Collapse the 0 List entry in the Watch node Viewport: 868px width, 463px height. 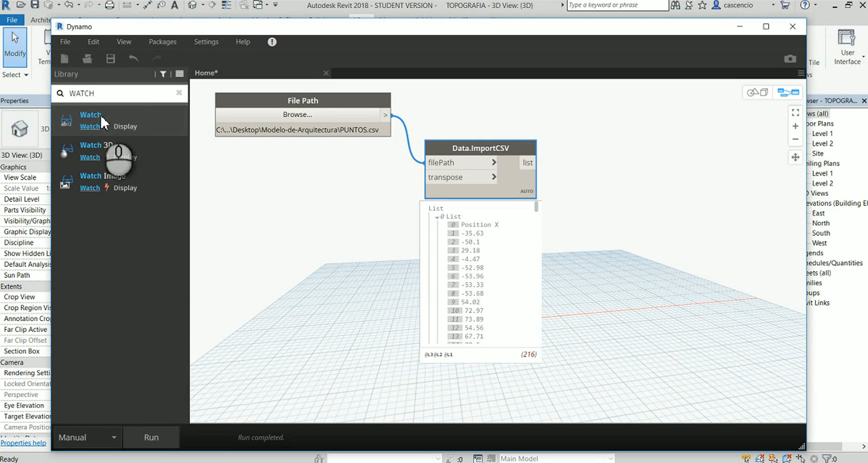[x=437, y=216]
